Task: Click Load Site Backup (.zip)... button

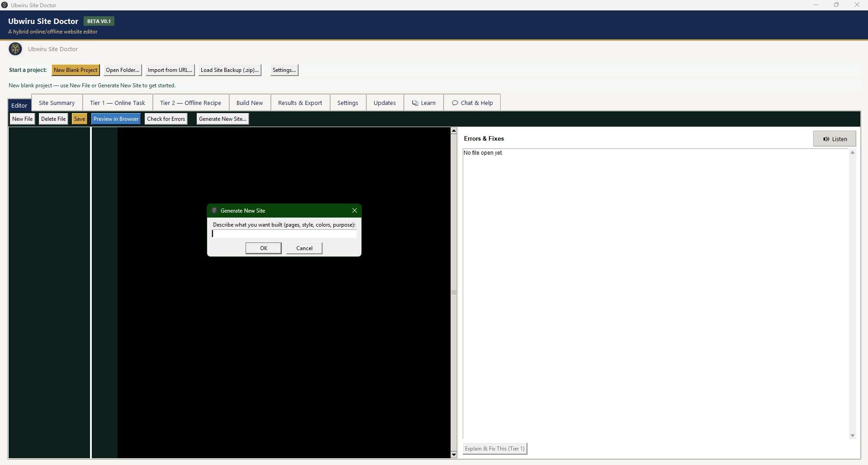Action: pos(230,70)
